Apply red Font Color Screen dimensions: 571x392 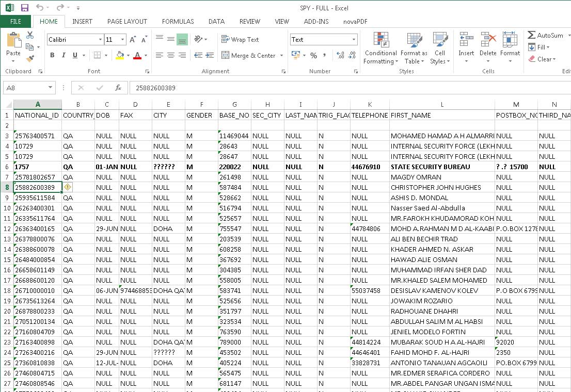click(137, 55)
